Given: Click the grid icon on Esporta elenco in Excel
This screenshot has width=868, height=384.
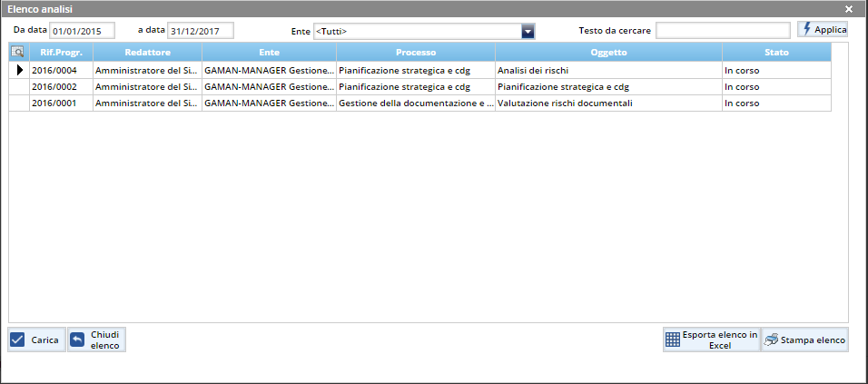Looking at the screenshot, I should [673, 340].
